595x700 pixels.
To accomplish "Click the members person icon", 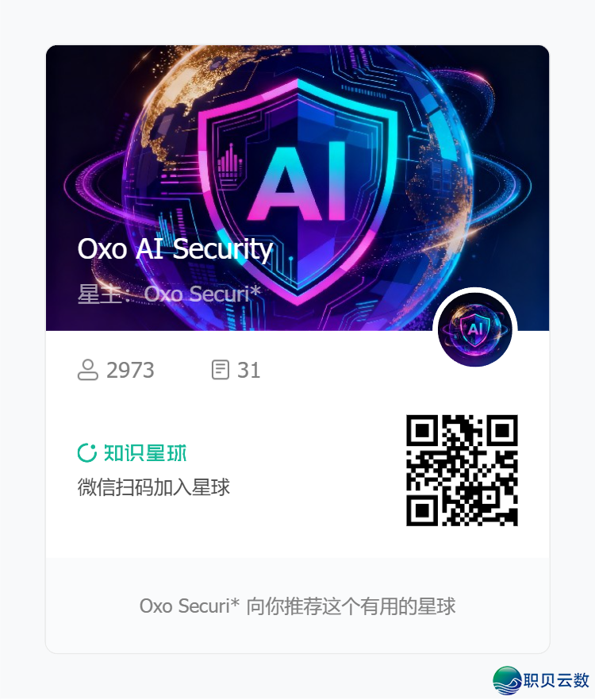I will [x=87, y=370].
